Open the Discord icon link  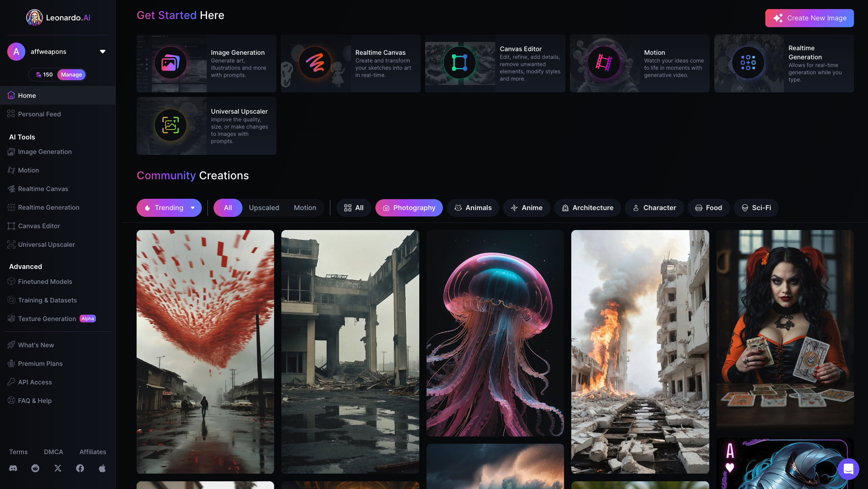[x=13, y=468]
